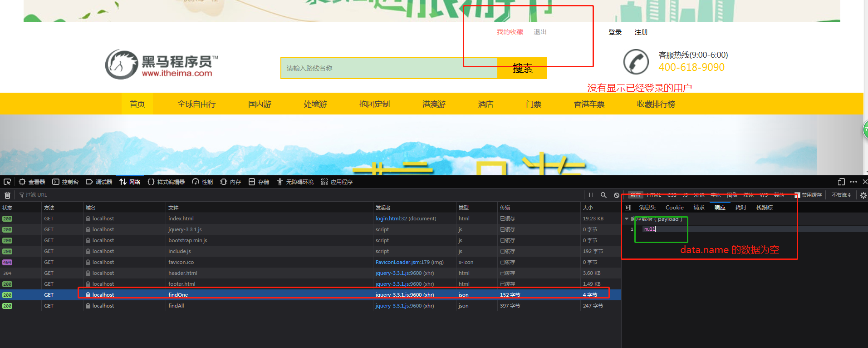Sort by the 状态 status column header
Screen dimensions: 868x348
[20, 208]
